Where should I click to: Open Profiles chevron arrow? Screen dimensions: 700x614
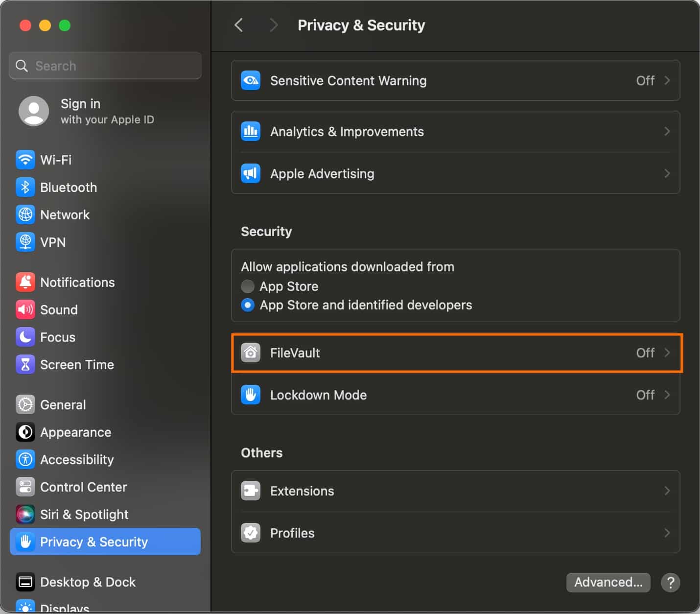667,533
